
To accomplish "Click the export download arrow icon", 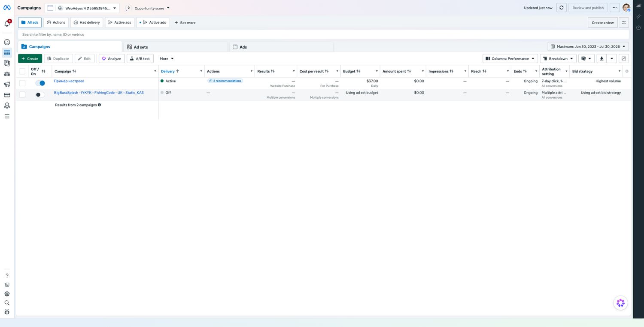I will [601, 58].
